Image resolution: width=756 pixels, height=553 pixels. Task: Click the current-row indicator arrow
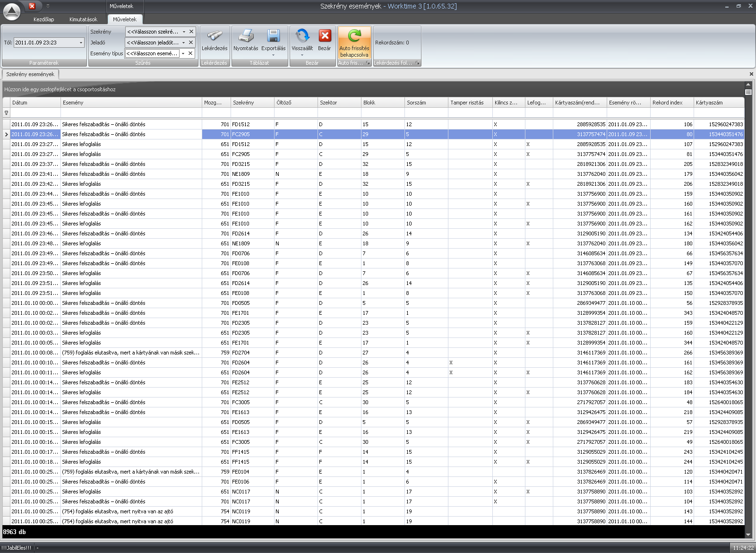point(6,134)
